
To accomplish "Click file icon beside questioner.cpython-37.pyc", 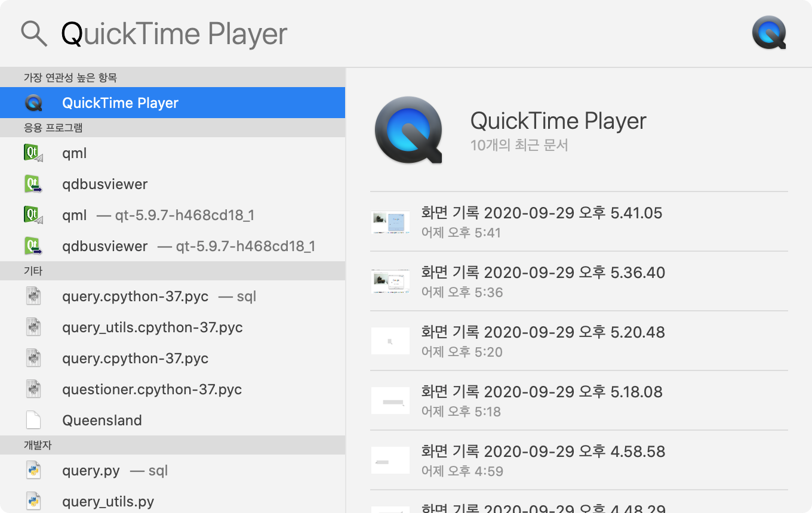I will tap(33, 389).
